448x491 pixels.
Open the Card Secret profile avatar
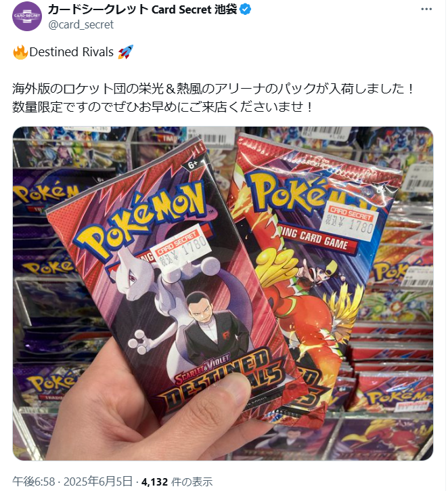(27, 16)
